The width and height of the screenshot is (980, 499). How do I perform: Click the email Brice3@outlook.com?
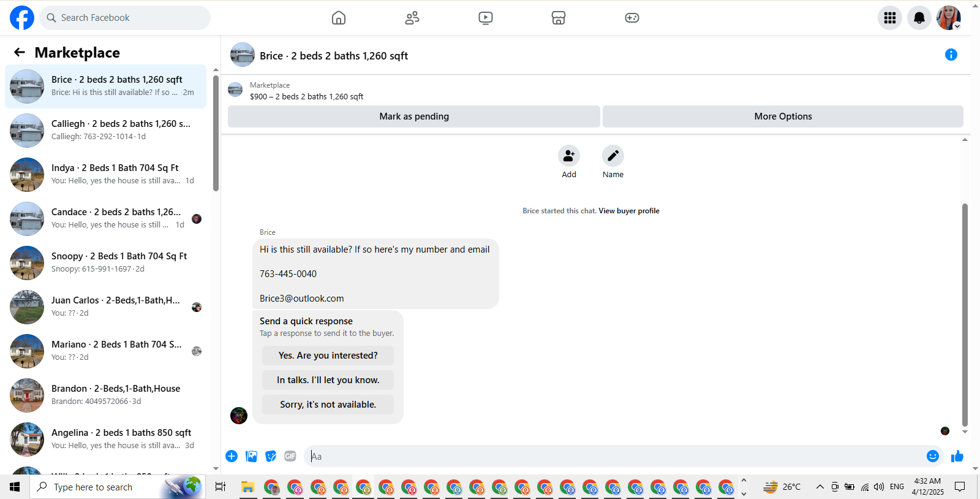click(x=302, y=299)
